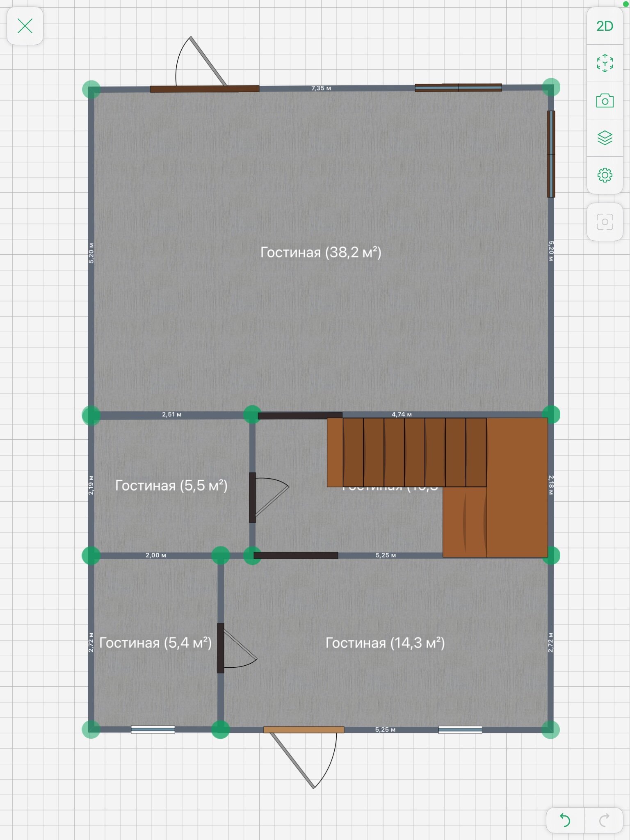The width and height of the screenshot is (630, 840).
Task: Select the tall window on the right wall
Action: 551,154
